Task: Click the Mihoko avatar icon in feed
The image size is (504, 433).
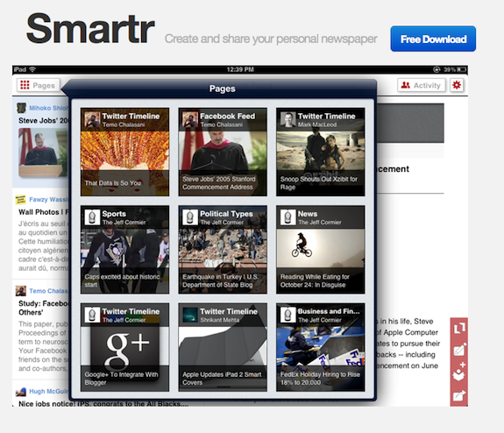Action: click(x=21, y=108)
